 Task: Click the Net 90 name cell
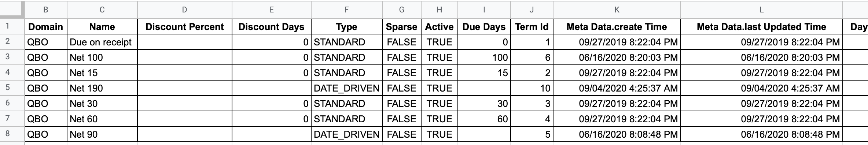pyautogui.click(x=102, y=134)
